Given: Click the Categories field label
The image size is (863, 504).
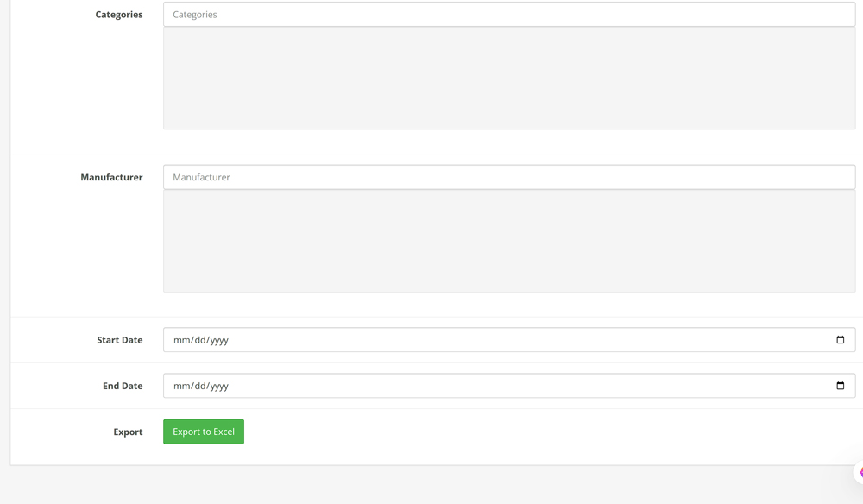Looking at the screenshot, I should coord(119,15).
